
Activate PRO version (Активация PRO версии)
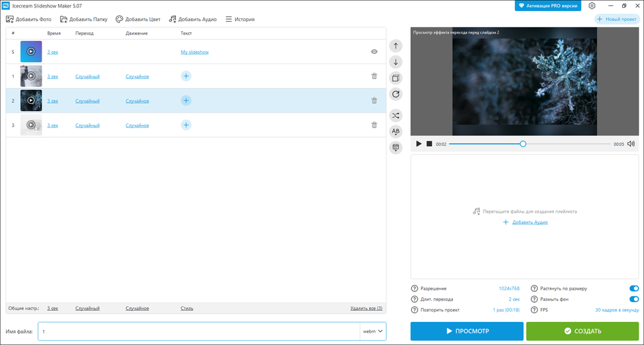(548, 5)
